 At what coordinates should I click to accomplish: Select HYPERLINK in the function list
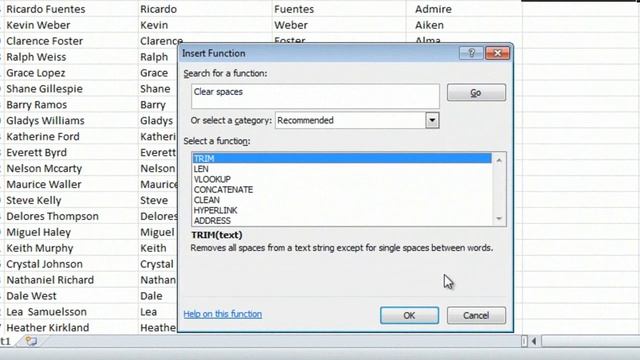tap(342, 210)
